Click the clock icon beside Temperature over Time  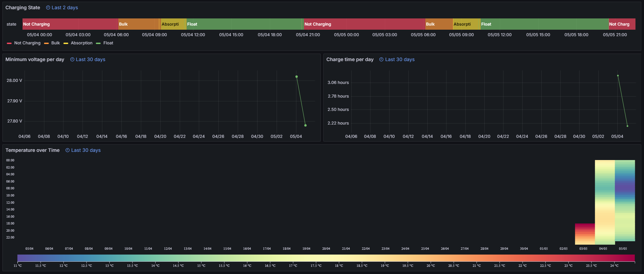[68, 150]
